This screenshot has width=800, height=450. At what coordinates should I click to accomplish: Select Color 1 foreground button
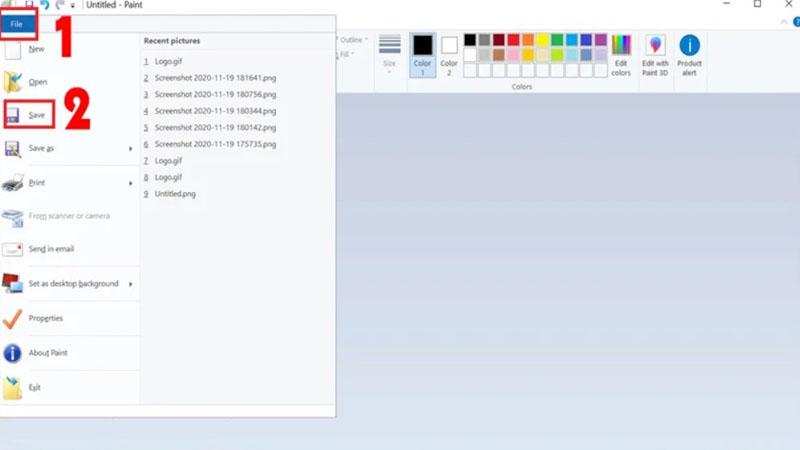pyautogui.click(x=422, y=55)
